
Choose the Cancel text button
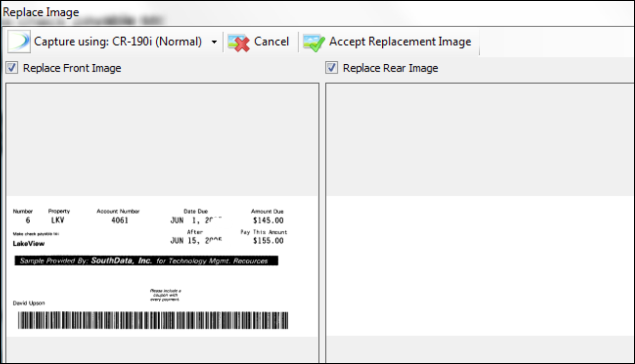point(272,42)
